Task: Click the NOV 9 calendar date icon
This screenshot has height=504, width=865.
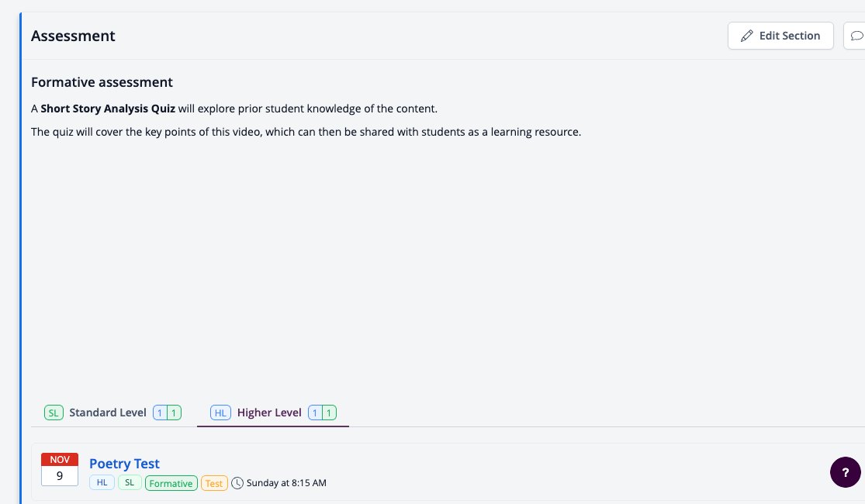Action: click(x=60, y=469)
